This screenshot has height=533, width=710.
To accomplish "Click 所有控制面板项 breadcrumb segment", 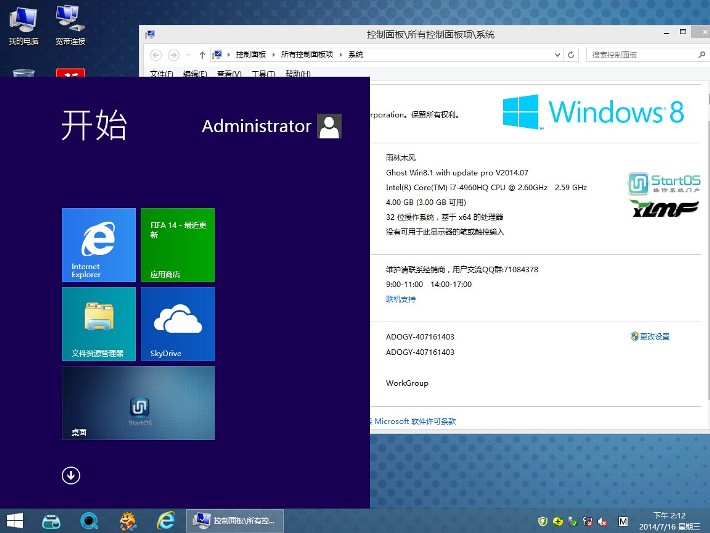I will 307,54.
